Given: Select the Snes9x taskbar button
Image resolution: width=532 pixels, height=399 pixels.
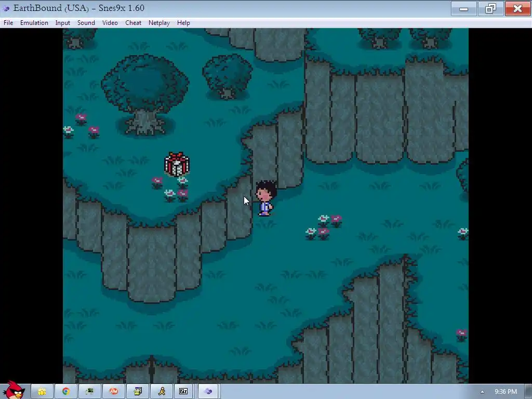Looking at the screenshot, I should click(x=208, y=392).
